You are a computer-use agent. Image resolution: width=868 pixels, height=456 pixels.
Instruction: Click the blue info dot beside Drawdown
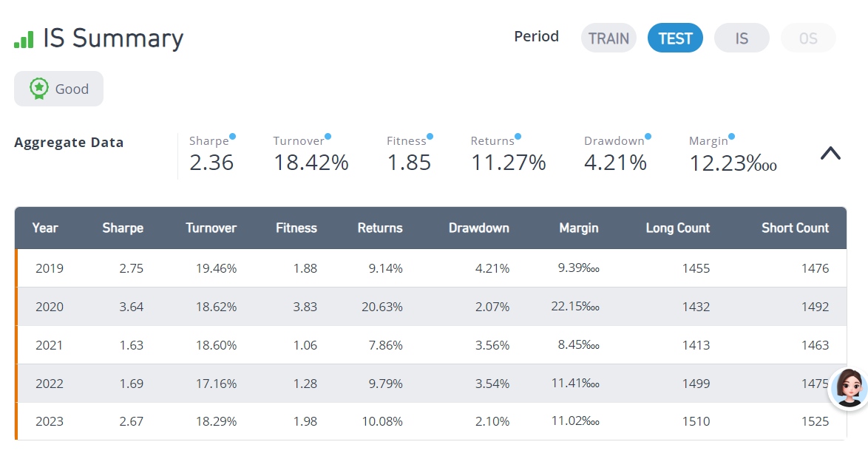(x=648, y=136)
